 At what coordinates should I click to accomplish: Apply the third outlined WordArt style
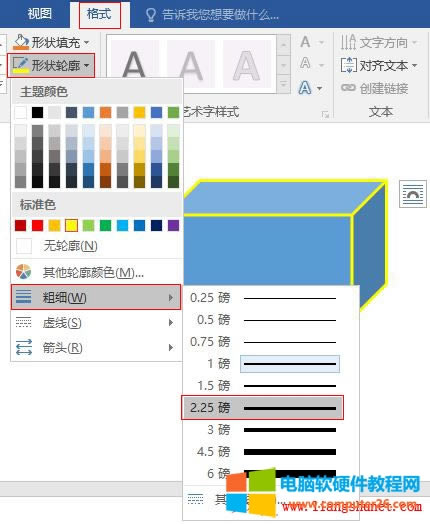[x=246, y=64]
